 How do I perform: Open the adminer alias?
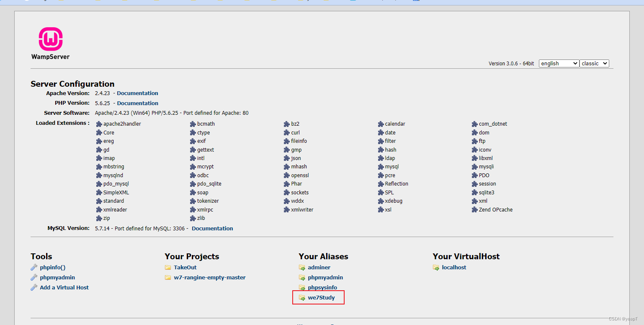pyautogui.click(x=319, y=267)
